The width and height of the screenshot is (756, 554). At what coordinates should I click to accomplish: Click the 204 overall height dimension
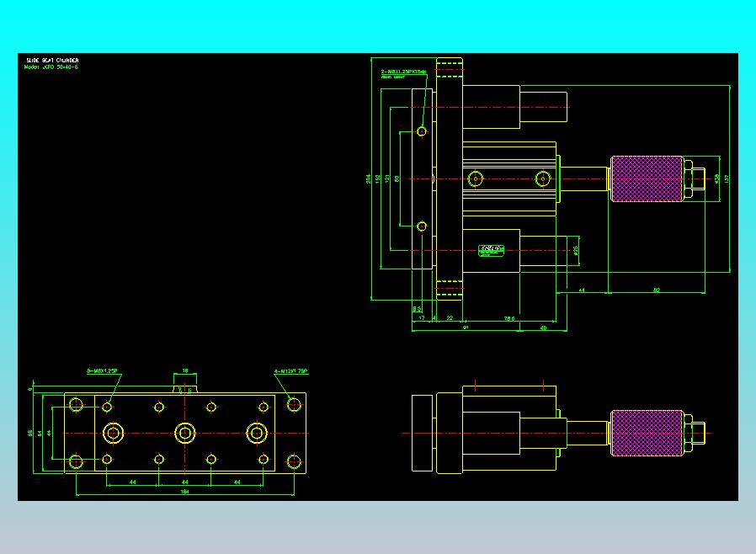369,178
